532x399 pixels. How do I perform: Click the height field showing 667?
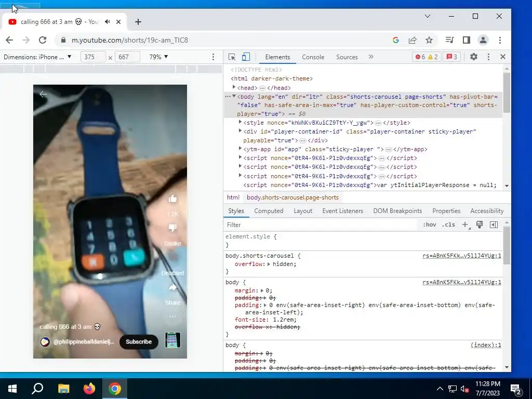pos(127,57)
